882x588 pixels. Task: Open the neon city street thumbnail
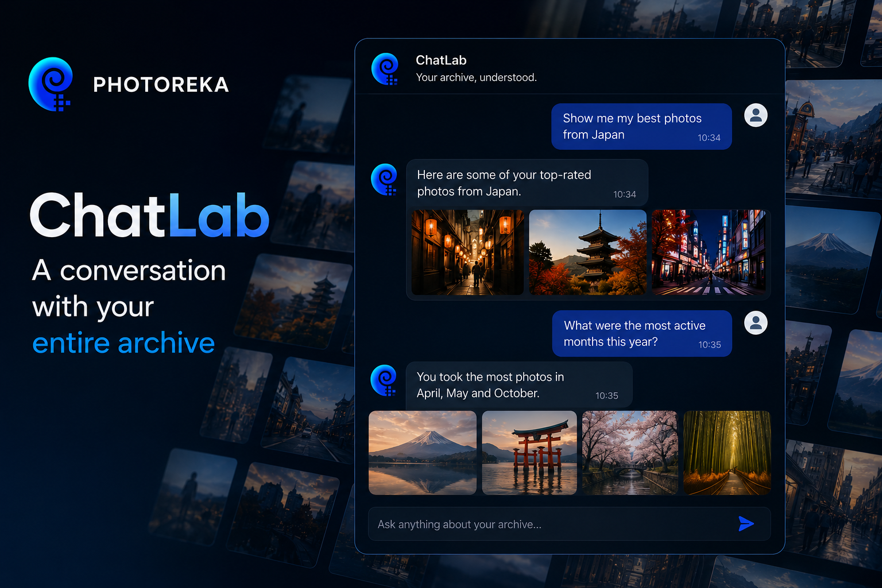[x=709, y=253]
